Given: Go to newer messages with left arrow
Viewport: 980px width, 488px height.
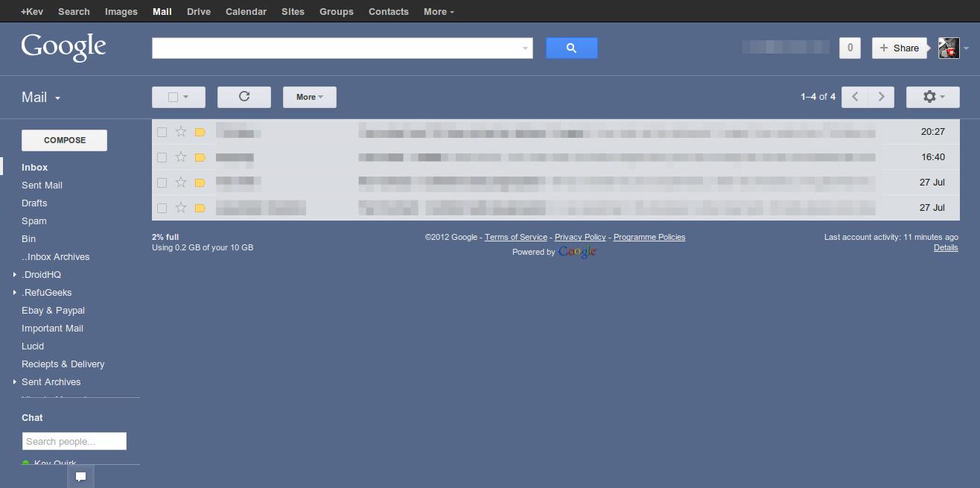Looking at the screenshot, I should 855,97.
